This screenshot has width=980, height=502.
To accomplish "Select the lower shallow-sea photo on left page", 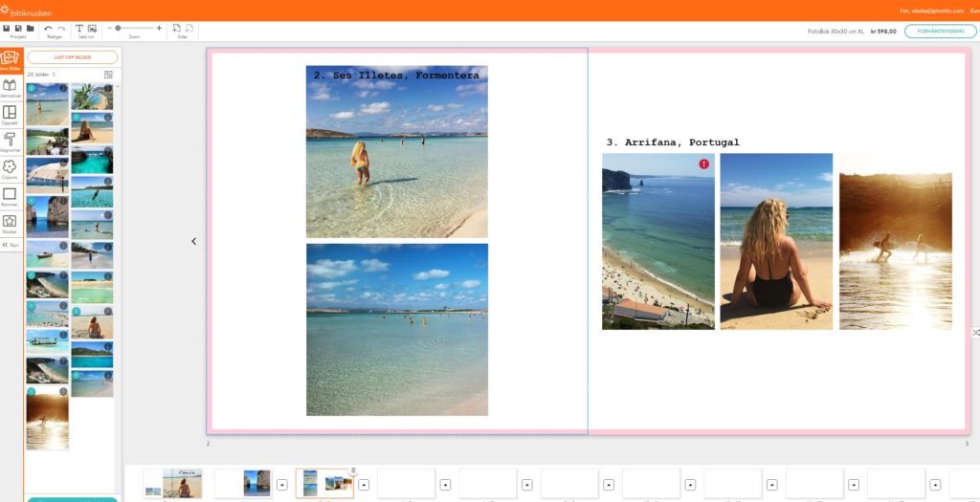I will coord(397,330).
